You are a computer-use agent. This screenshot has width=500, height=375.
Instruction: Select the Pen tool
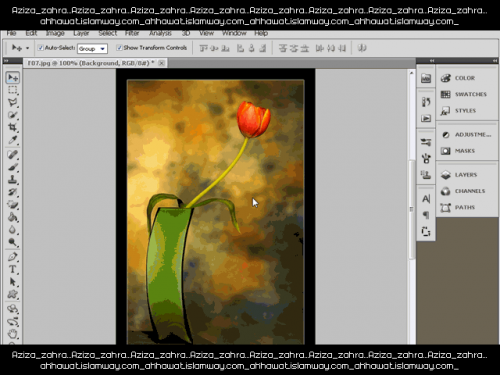pos(13,257)
